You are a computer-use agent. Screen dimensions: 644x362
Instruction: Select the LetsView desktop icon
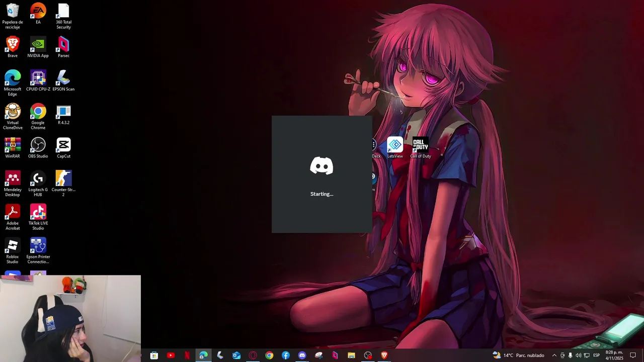(x=395, y=147)
